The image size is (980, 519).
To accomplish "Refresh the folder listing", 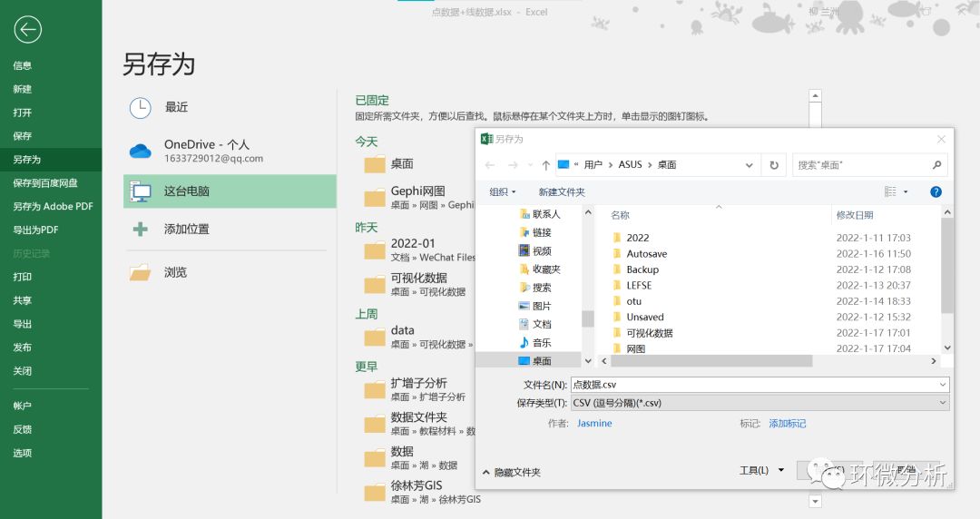I will click(x=774, y=165).
